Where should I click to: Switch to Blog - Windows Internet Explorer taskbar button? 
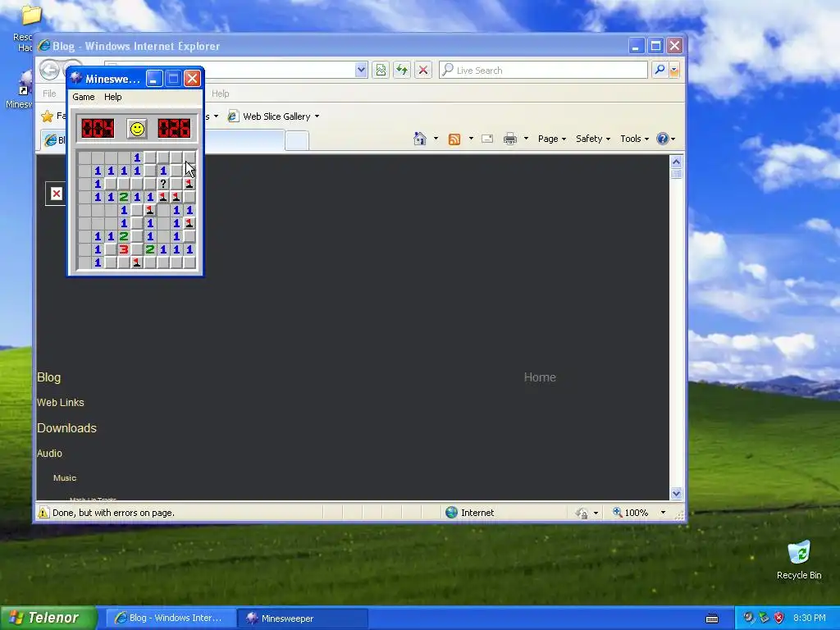tap(169, 619)
